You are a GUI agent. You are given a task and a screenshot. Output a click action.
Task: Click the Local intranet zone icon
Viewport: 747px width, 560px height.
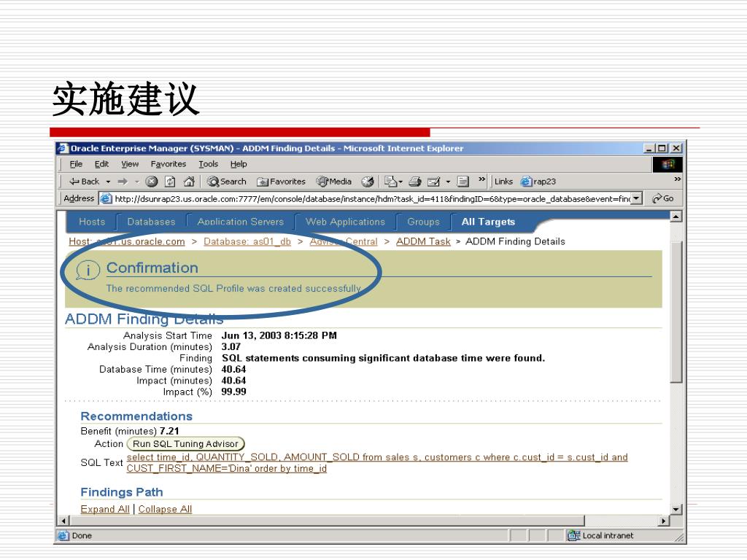573,535
